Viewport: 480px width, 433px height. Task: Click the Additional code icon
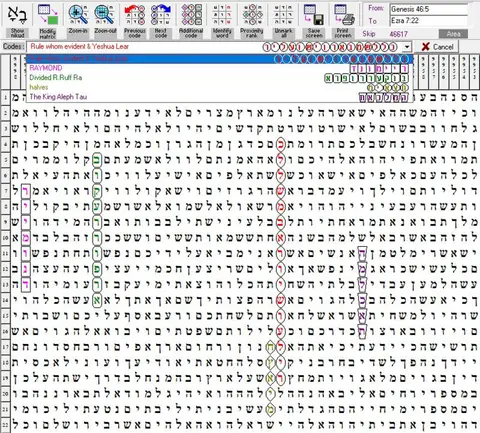coord(191,15)
